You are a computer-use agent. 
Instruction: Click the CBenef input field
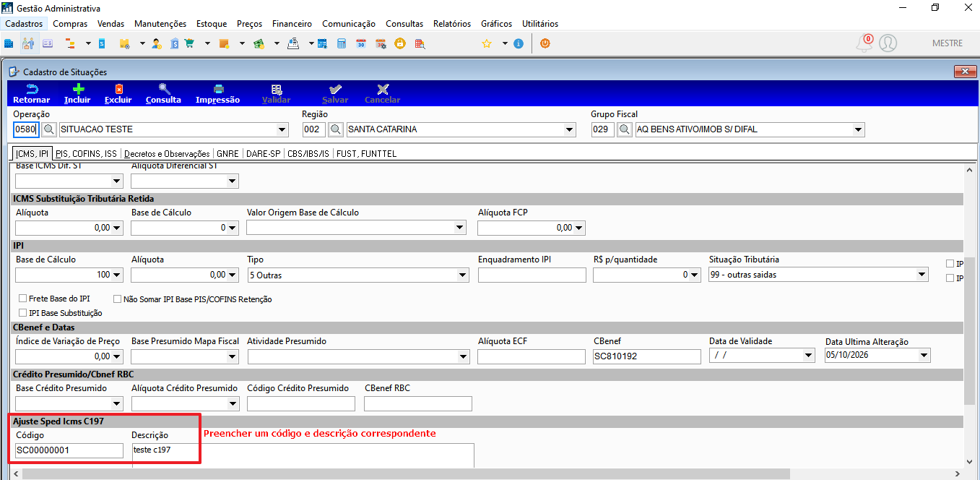point(647,356)
